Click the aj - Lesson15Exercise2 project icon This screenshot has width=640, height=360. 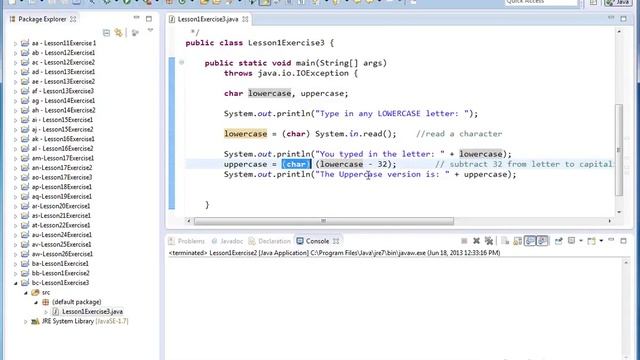(x=25, y=129)
